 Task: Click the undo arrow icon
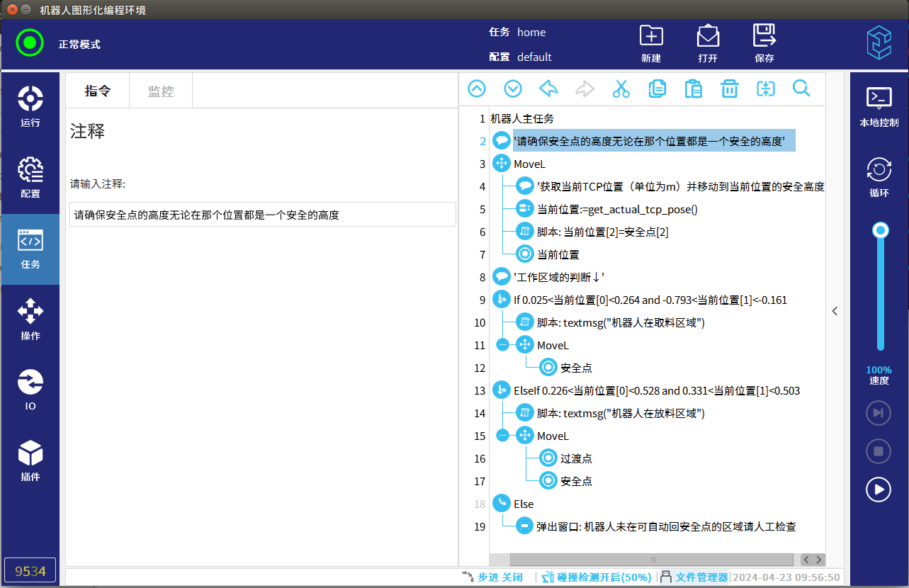click(548, 89)
